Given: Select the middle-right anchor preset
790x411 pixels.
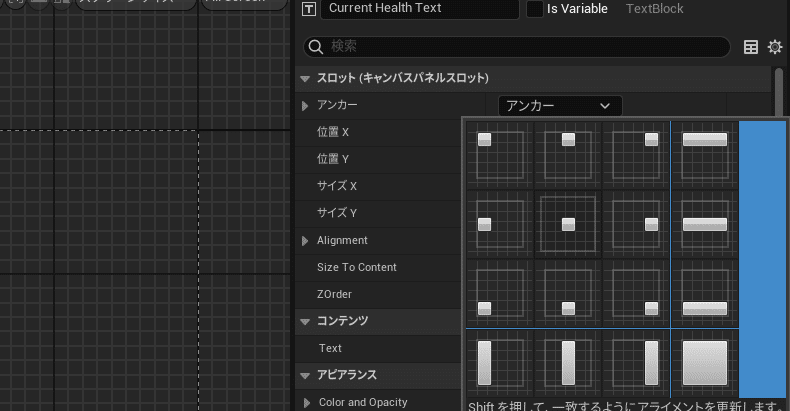Looking at the screenshot, I should (635, 224).
